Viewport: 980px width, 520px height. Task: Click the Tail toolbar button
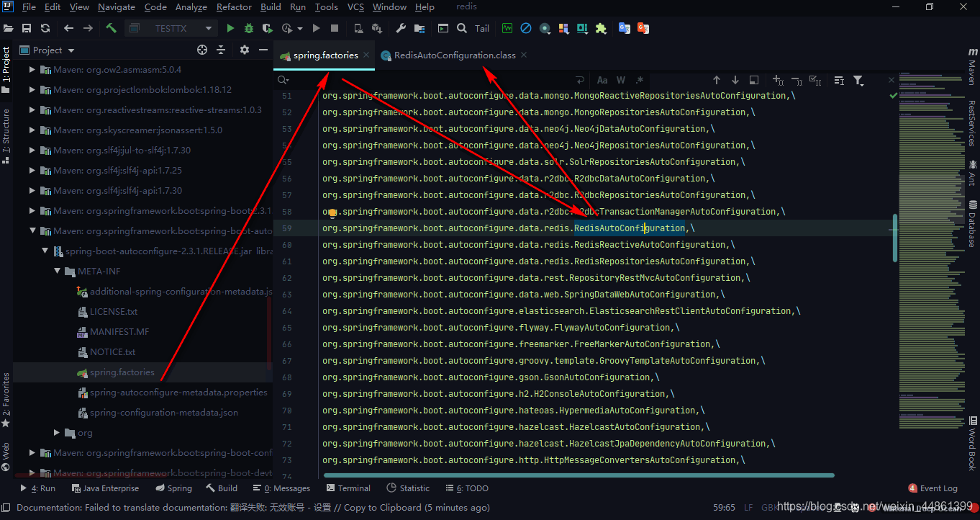click(482, 28)
